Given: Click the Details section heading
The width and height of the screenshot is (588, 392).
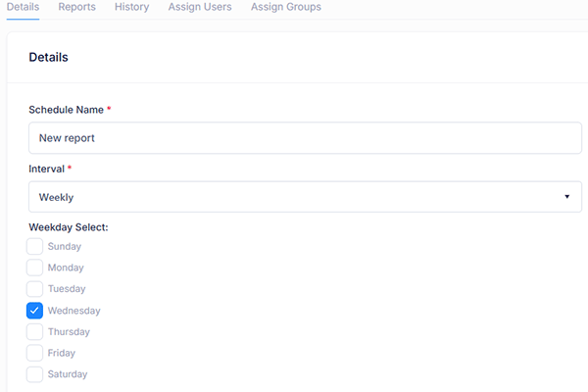Looking at the screenshot, I should [x=48, y=58].
